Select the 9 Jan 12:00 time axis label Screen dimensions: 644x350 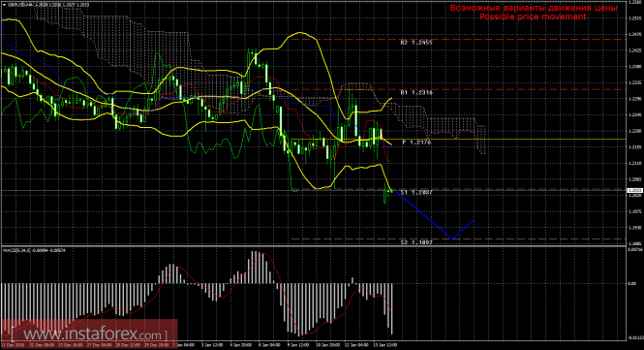[297, 345]
